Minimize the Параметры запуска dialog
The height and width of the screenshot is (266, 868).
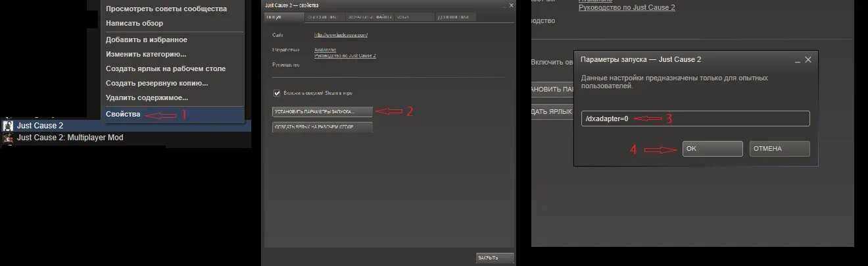coord(797,60)
